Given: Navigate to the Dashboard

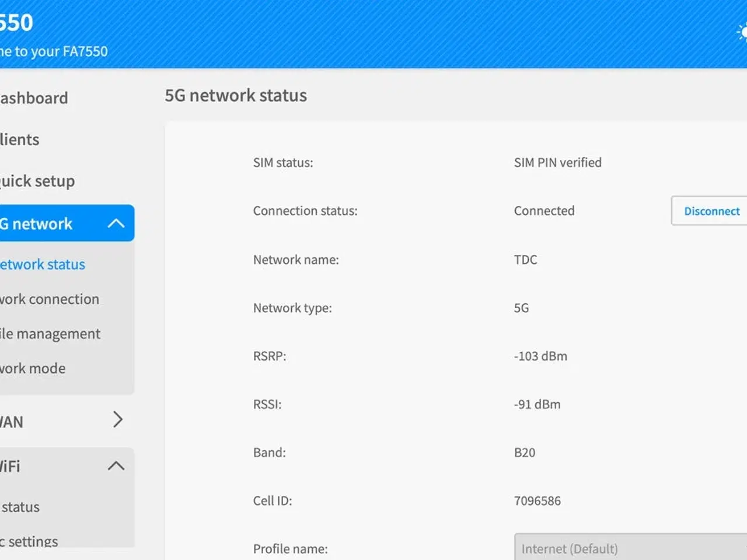Looking at the screenshot, I should coord(33,97).
